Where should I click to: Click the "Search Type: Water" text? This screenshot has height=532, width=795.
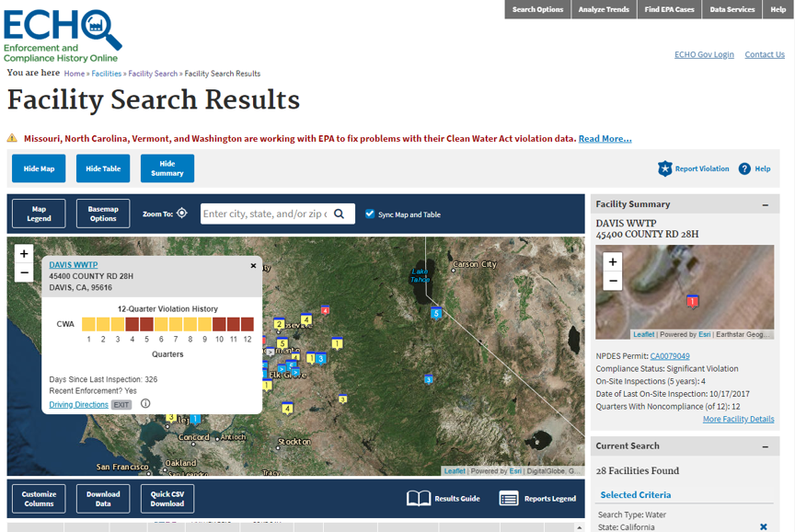coord(632,515)
